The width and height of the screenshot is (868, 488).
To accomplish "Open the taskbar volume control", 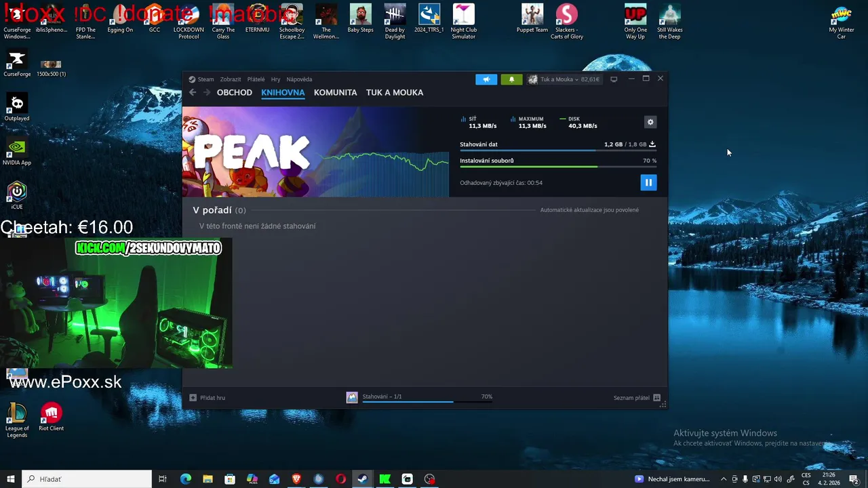I will (x=778, y=479).
